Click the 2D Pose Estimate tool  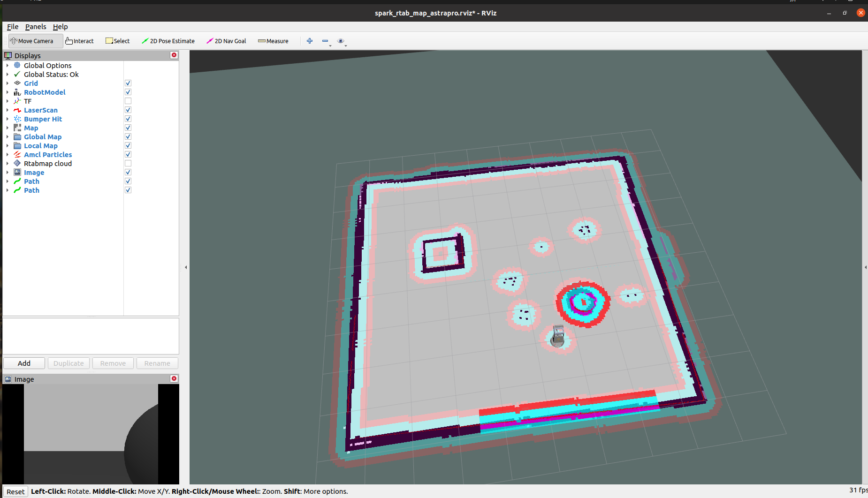pyautogui.click(x=168, y=41)
